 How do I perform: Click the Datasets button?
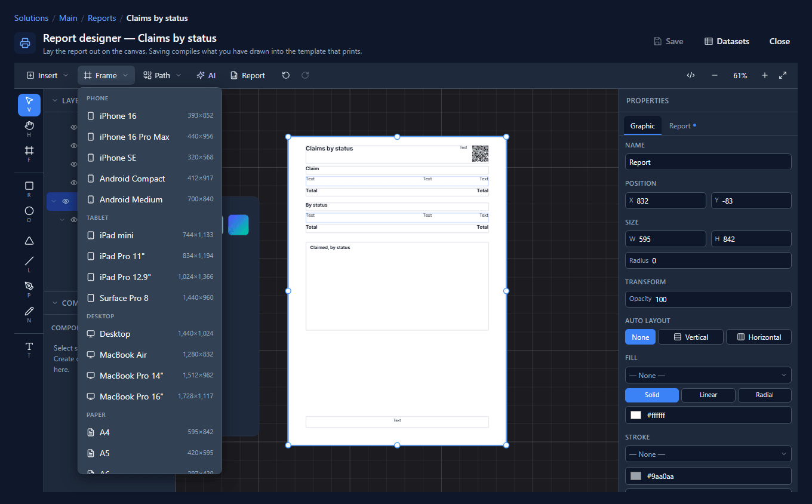(x=727, y=41)
